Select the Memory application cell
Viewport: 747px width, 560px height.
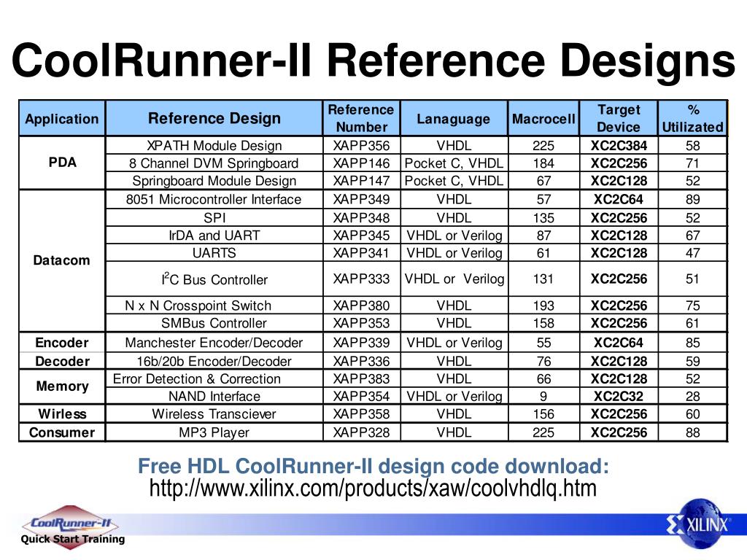tap(62, 386)
